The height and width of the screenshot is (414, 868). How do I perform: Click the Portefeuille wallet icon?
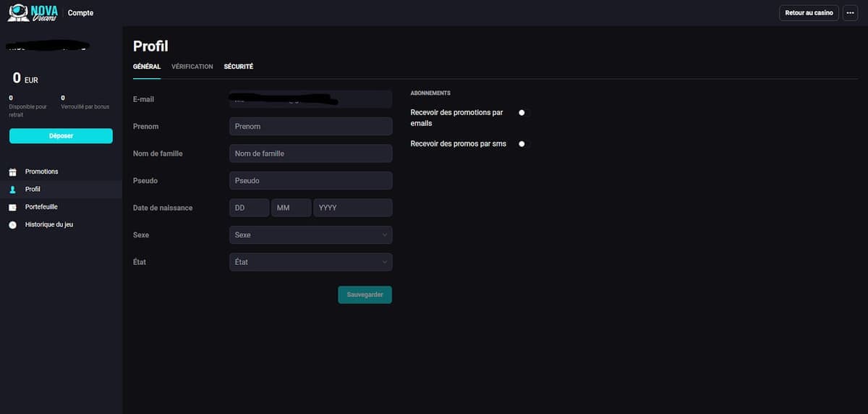pyautogui.click(x=12, y=207)
